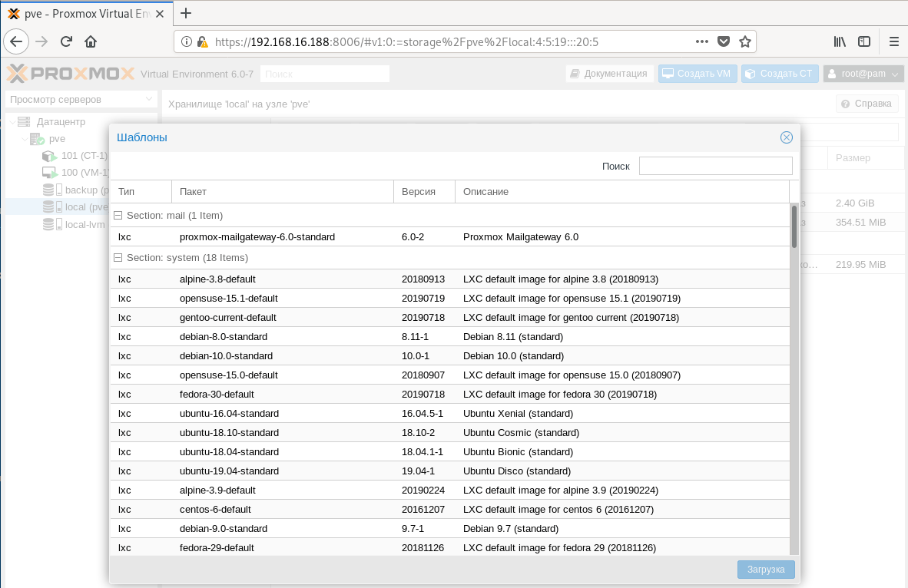908x588 pixels.
Task: Open a new browser tab
Action: [186, 13]
